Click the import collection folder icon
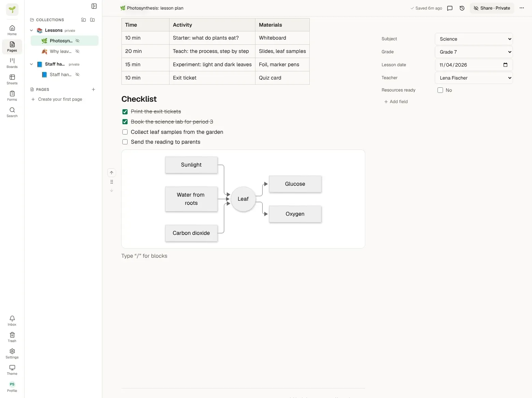 (x=84, y=20)
